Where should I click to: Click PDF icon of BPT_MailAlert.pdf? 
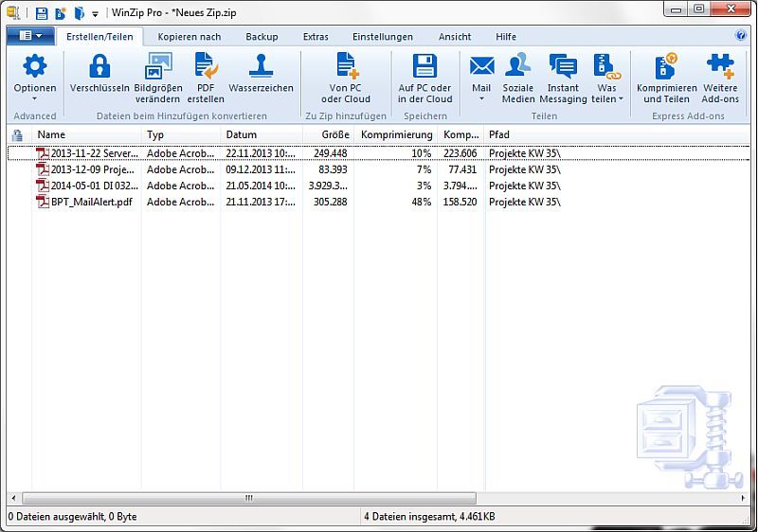[43, 202]
